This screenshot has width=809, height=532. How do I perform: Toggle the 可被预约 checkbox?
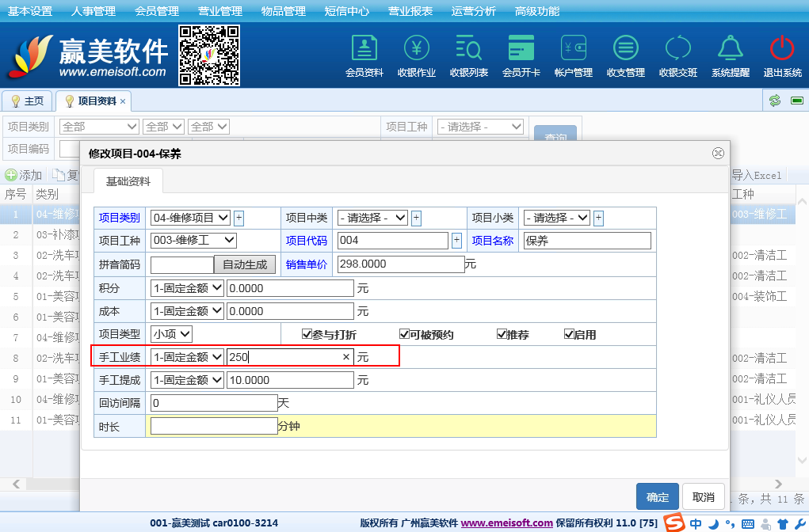tap(404, 334)
